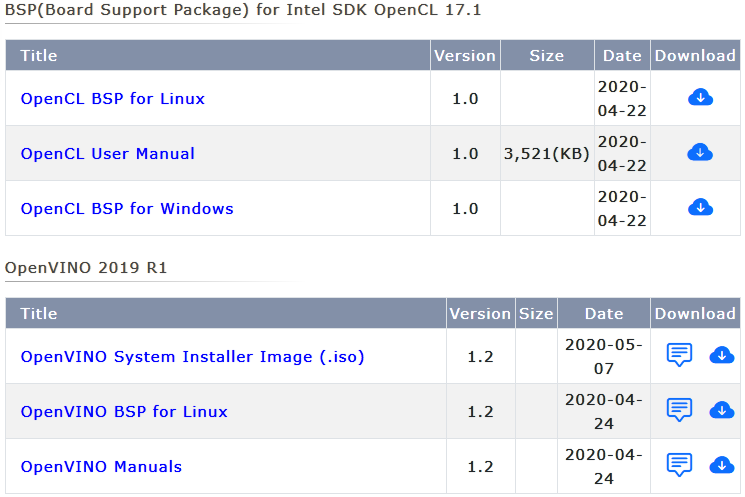Image resolution: width=745 pixels, height=497 pixels.
Task: View note icon for OpenVINO Manuals
Action: pyautogui.click(x=680, y=465)
